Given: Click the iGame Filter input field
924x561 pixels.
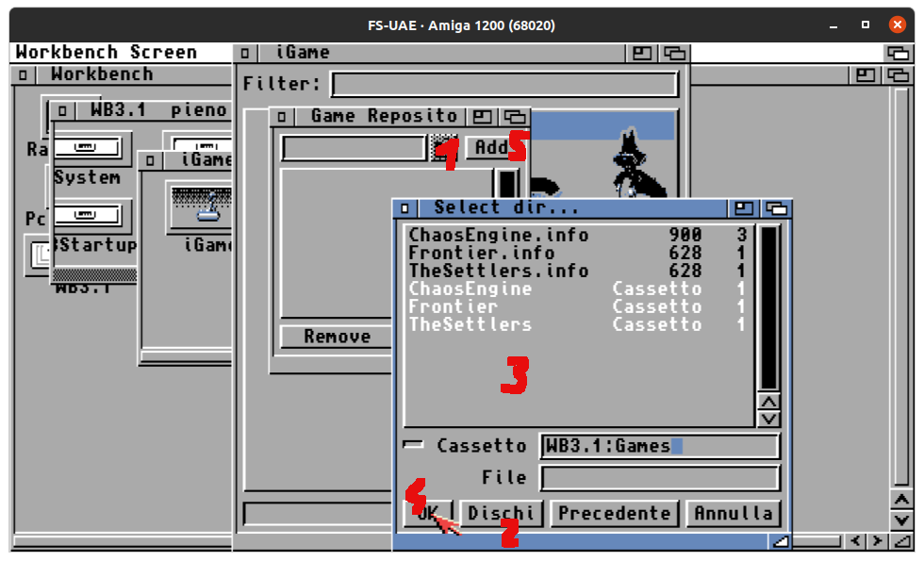Looking at the screenshot, I should point(504,84).
